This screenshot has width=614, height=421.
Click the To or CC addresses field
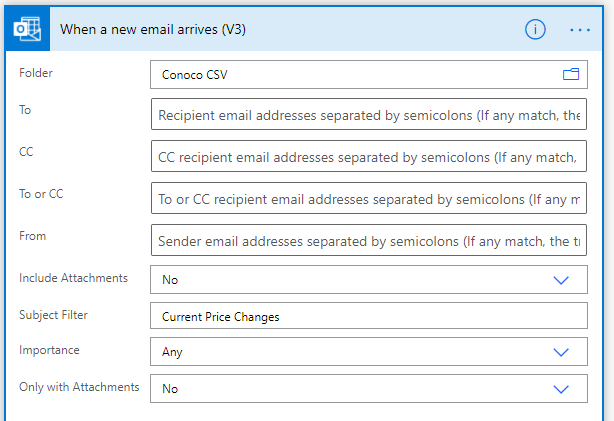[x=369, y=198]
